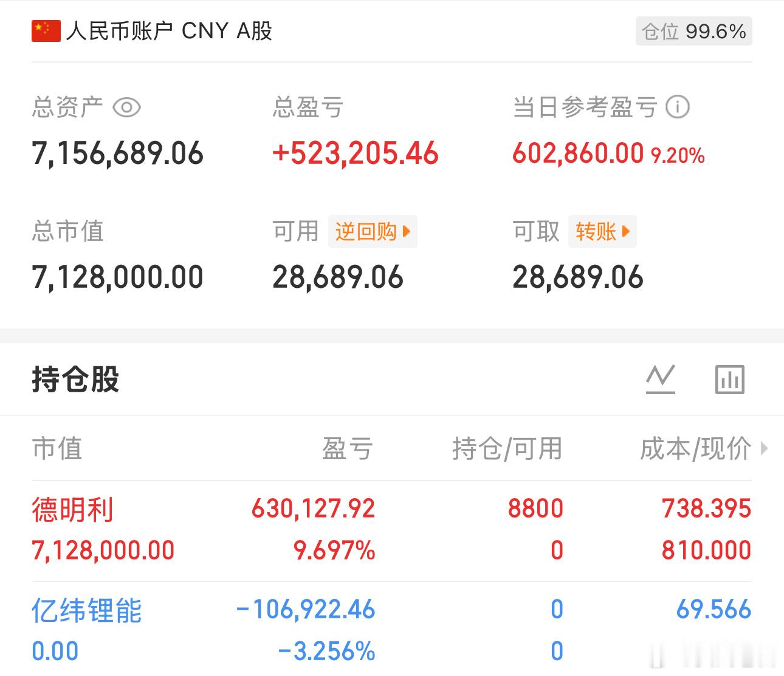784x676 pixels.
Task: Click 德明利 current price 810.000
Action: point(706,551)
